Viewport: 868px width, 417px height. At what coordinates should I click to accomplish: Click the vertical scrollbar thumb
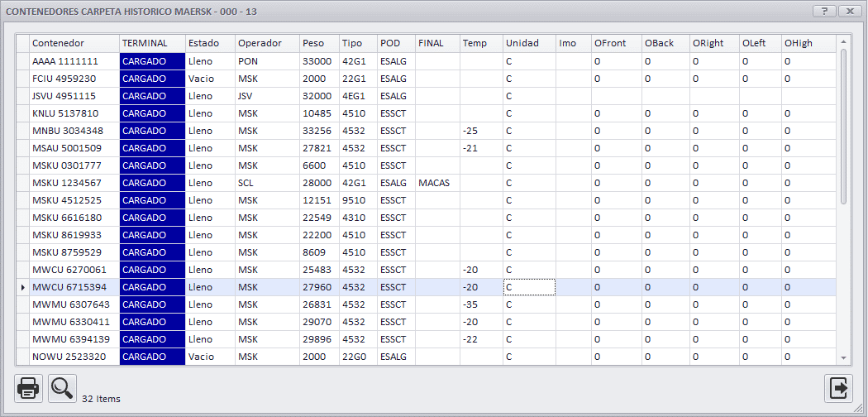click(x=843, y=127)
